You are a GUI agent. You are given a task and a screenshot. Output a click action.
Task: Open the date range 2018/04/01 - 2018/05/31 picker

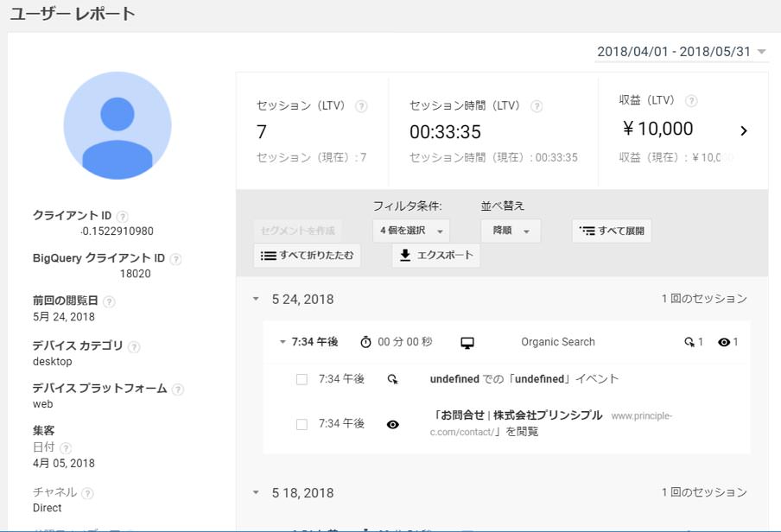681,52
